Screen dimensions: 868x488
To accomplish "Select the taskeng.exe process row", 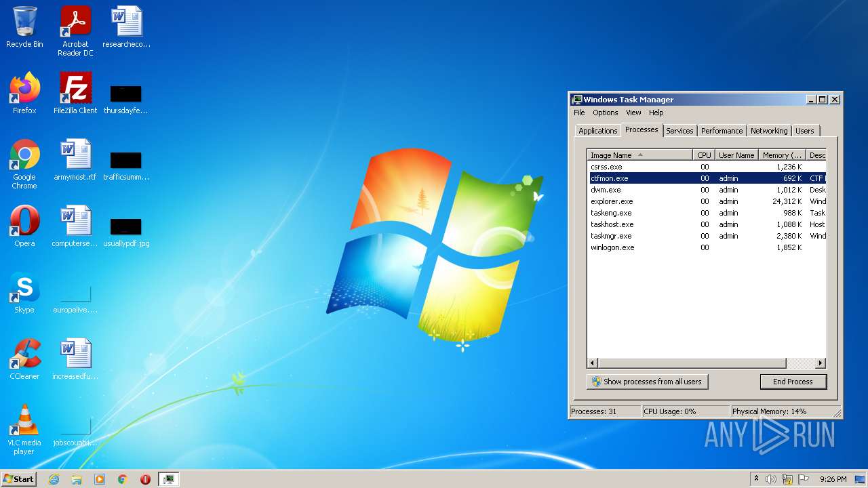I will click(707, 213).
